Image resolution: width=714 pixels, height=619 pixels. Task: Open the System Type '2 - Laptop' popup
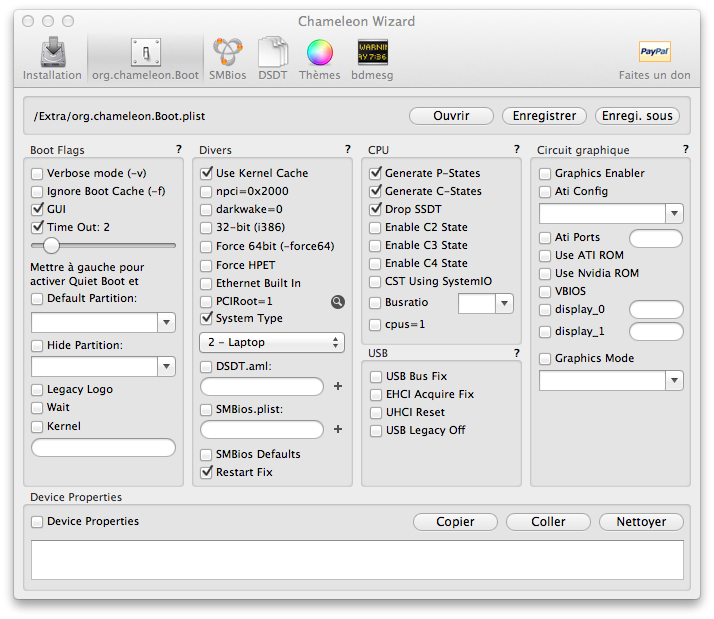(272, 343)
